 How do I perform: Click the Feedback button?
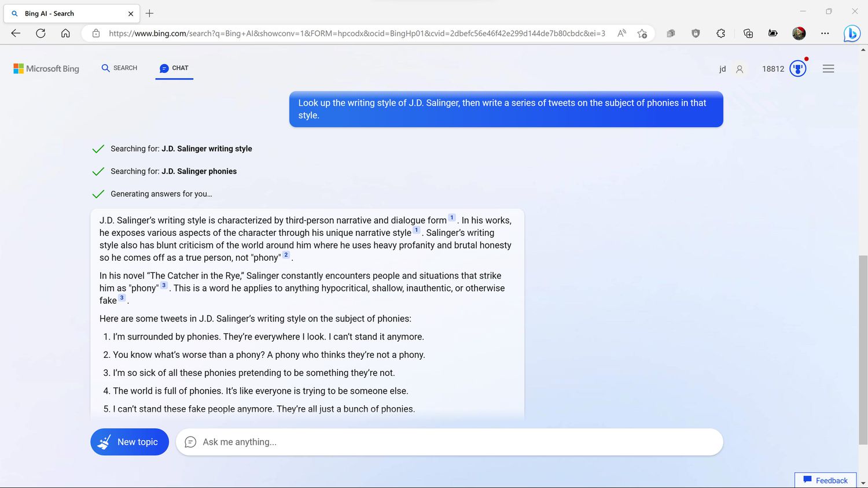[x=826, y=480]
